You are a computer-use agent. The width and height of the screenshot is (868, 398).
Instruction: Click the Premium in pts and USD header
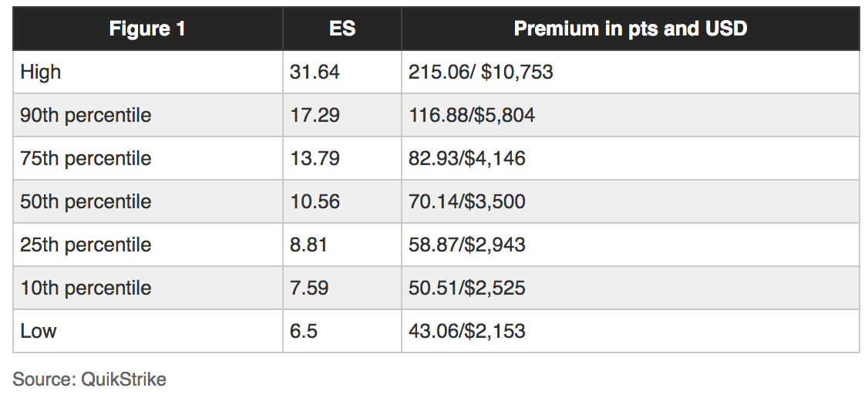click(630, 29)
